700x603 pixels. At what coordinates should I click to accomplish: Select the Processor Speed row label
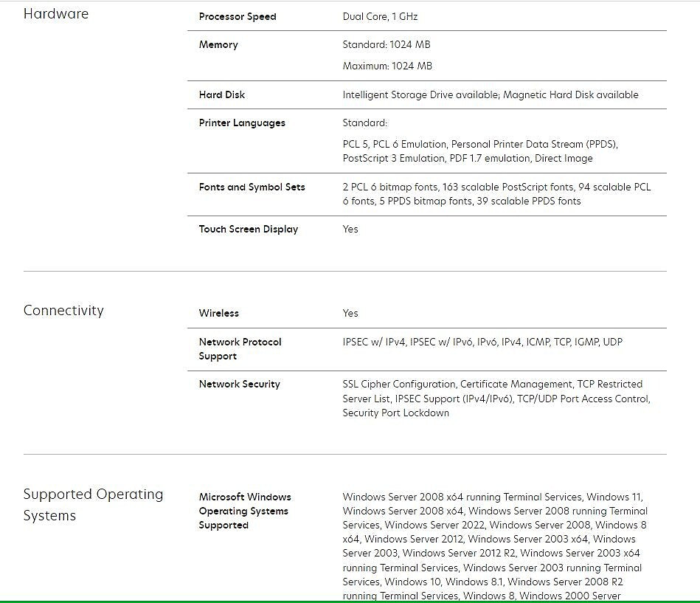(238, 17)
